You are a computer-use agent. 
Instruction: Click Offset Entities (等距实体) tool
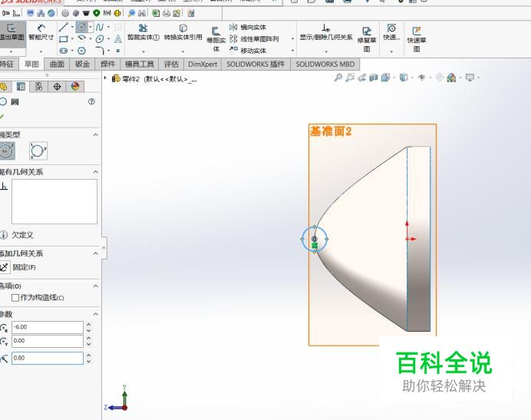216,39
